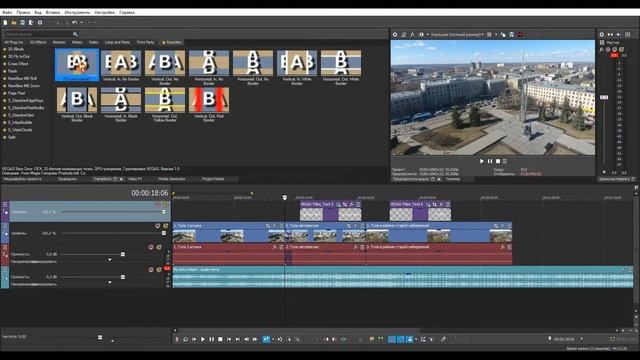
Task: Click the record microphone in the transport bar
Action: (177, 339)
